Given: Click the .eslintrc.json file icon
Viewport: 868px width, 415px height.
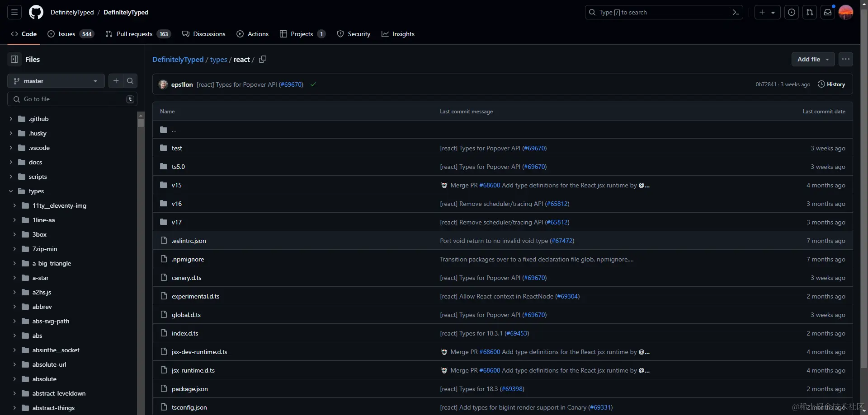Looking at the screenshot, I should coord(164,241).
